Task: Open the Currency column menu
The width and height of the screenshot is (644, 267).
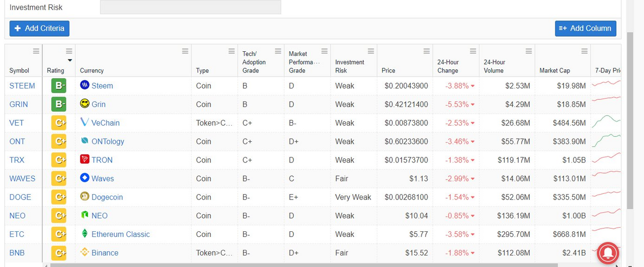Action: 185,51
